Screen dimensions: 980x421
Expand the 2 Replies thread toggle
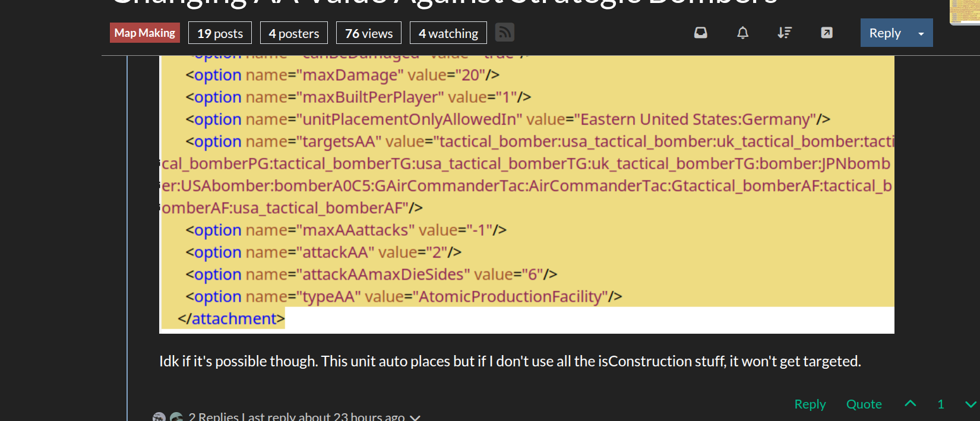(305, 416)
